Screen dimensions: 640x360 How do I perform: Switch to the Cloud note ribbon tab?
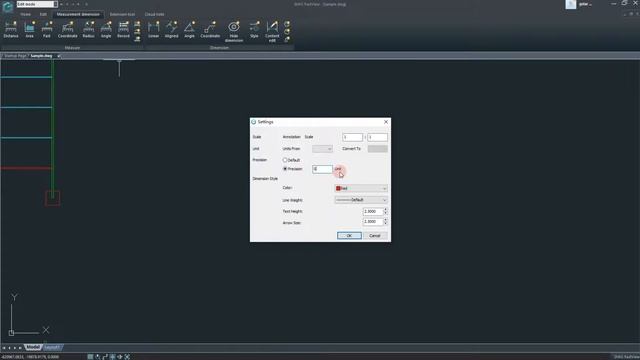tap(154, 14)
